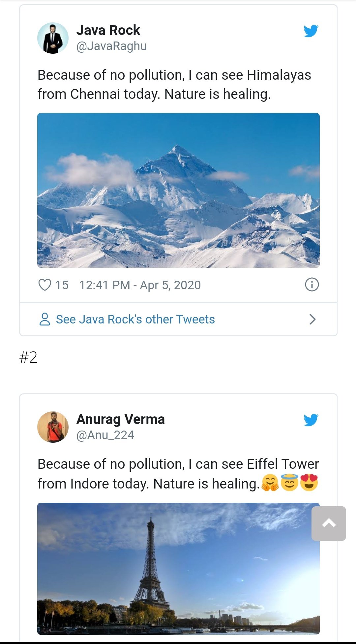356x644 pixels.
Task: Click the @Anu_224 handle
Action: [105, 435]
